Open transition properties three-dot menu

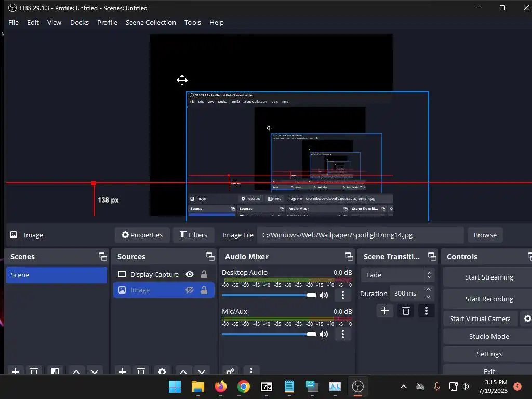[x=427, y=311]
